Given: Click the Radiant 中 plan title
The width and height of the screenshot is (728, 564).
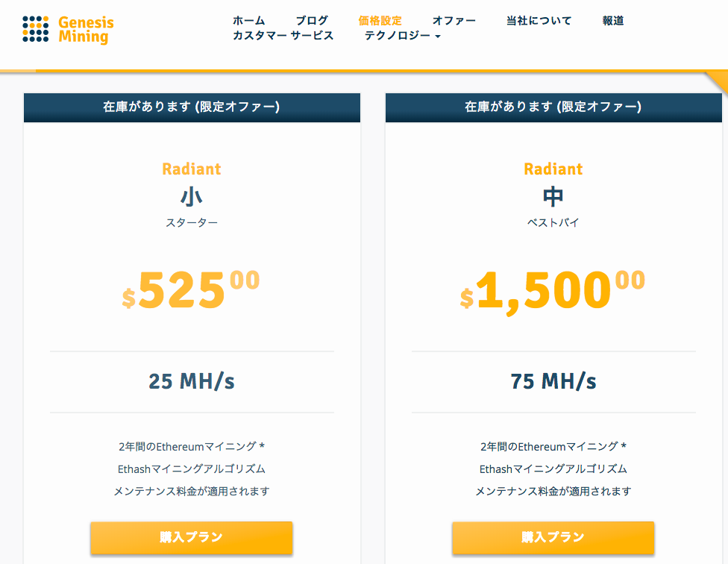Looking at the screenshot, I should click(553, 184).
